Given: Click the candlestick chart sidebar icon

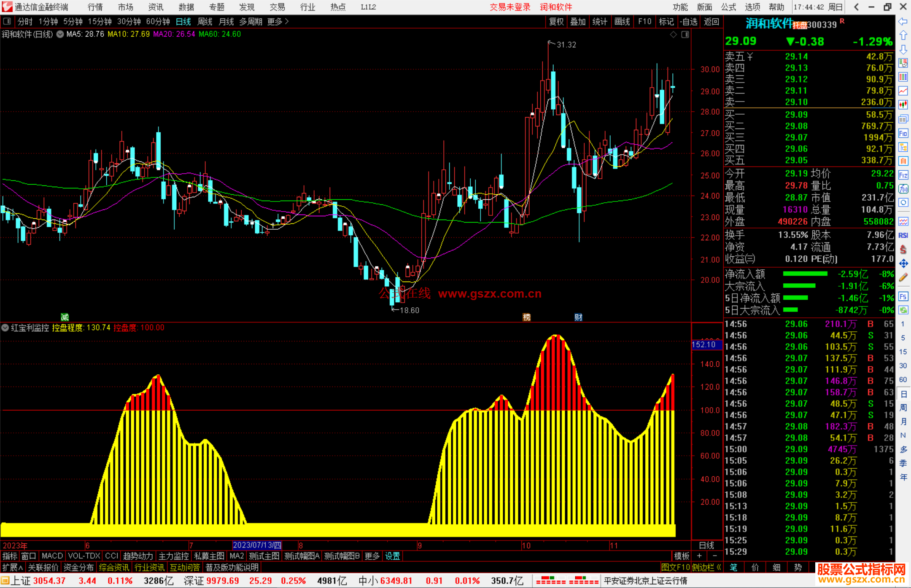Looking at the screenshot, I should click(x=903, y=105).
